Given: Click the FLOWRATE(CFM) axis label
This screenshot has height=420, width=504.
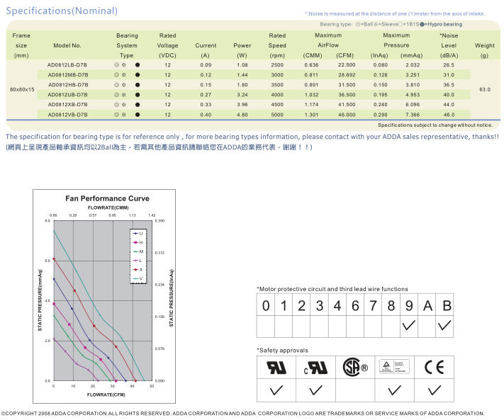Looking at the screenshot, I should [106, 395].
